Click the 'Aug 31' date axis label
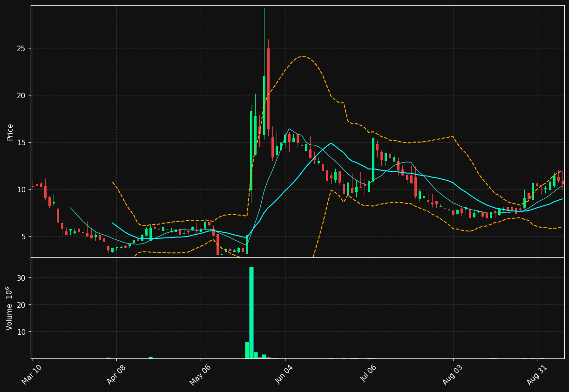The width and height of the screenshot is (569, 392). click(x=537, y=375)
